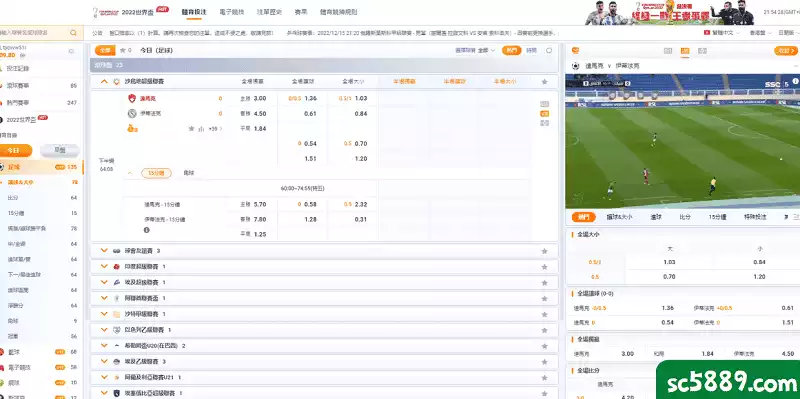Expand the 埃及乙級聯賽 league row

click(x=104, y=361)
